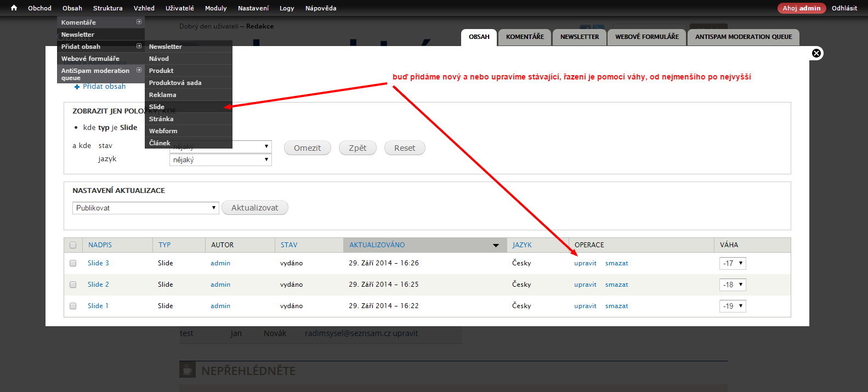Choose Produkt in the add content submenu
Image resolution: width=868 pixels, height=392 pixels.
click(189, 71)
